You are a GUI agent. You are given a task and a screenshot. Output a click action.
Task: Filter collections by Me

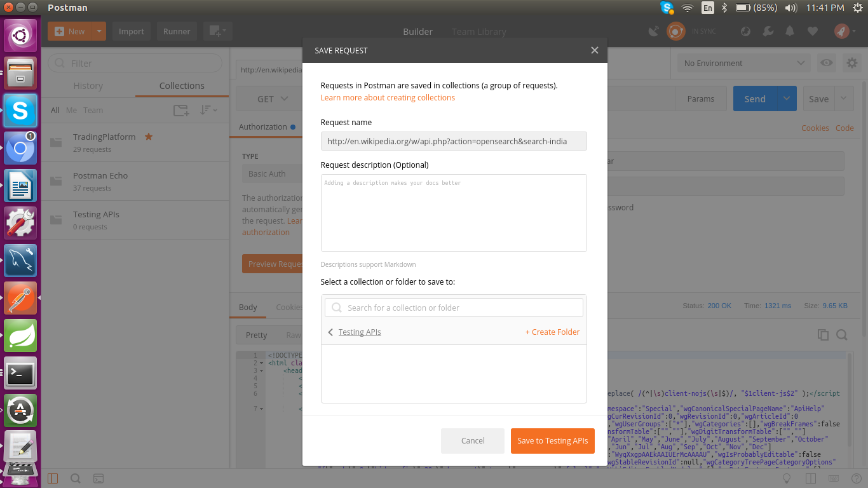click(x=71, y=110)
